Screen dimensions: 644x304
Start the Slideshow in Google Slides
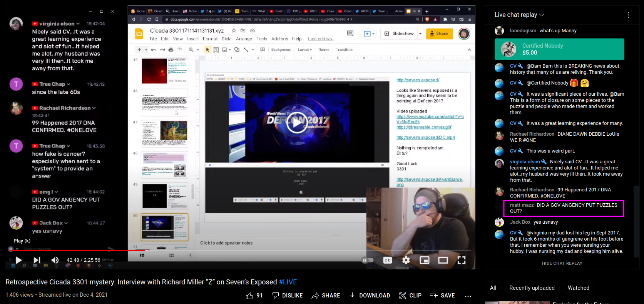(399, 34)
